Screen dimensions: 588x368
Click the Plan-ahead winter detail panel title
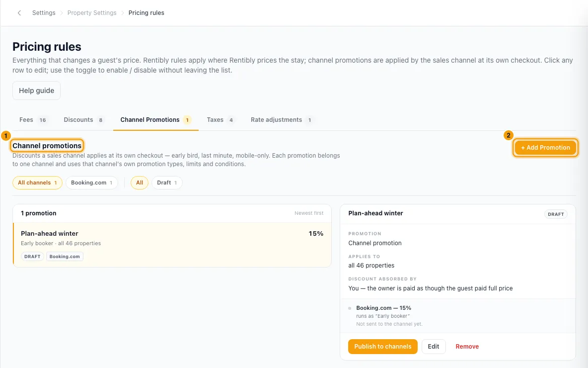pos(375,213)
